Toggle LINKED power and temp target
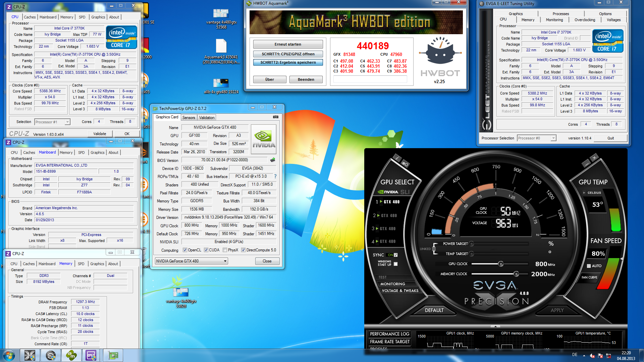 434,249
